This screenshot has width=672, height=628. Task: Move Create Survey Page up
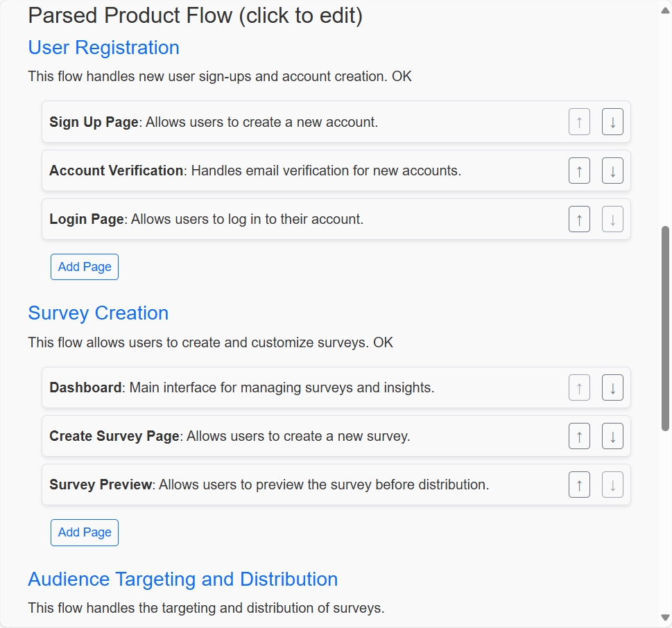pos(579,436)
